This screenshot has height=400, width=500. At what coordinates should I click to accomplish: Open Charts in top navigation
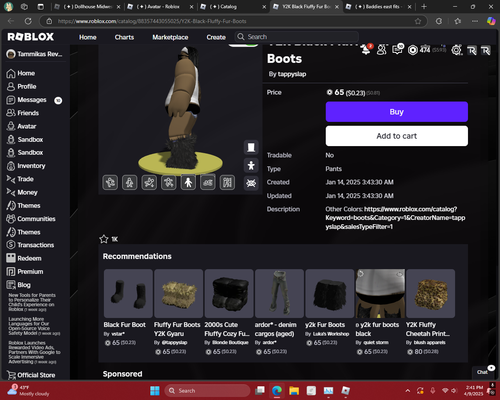124,37
